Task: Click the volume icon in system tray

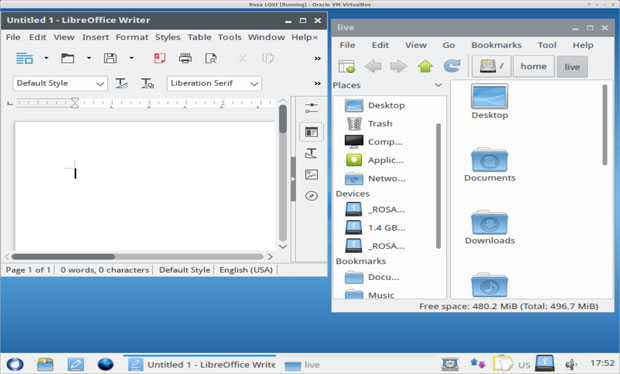Action: tap(571, 364)
